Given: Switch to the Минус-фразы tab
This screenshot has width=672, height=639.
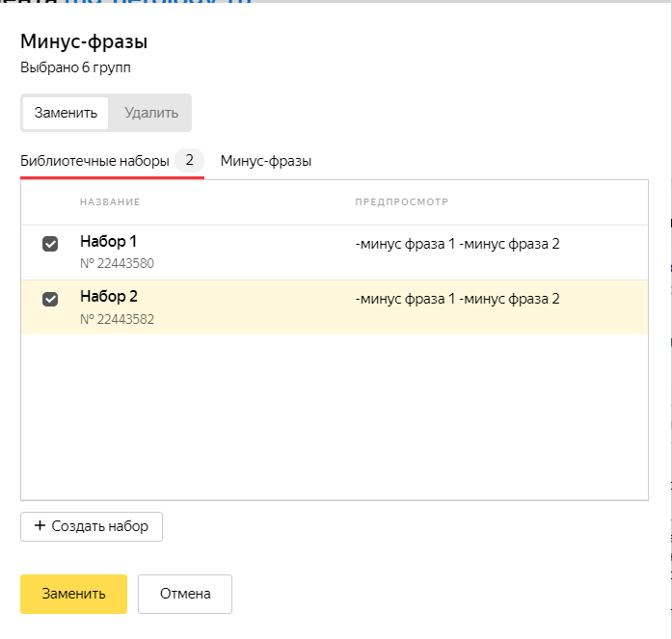Looking at the screenshot, I should point(266,161).
